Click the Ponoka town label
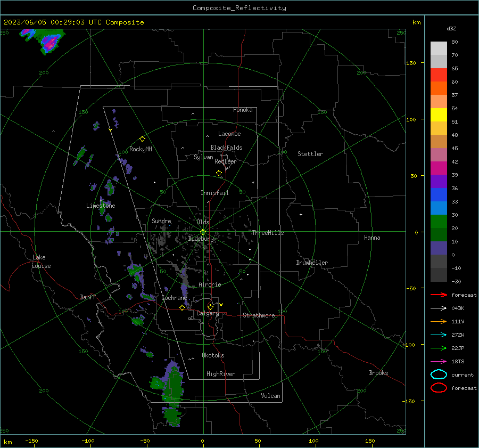Viewport: 479px width, 448px height. tap(243, 110)
